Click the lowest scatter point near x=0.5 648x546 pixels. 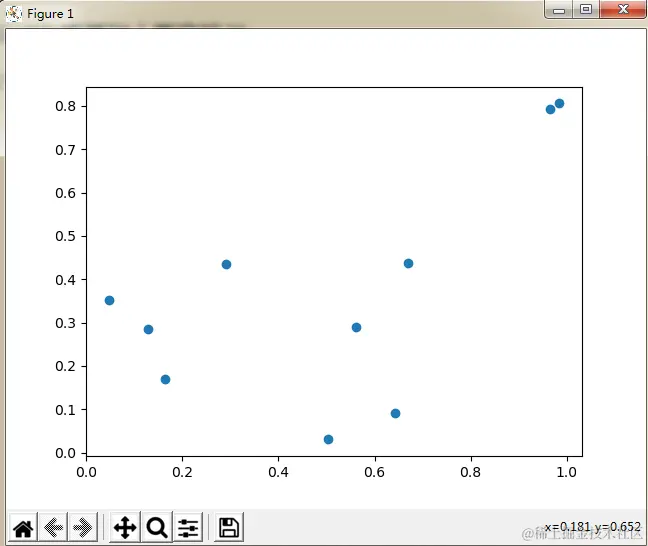point(329,439)
